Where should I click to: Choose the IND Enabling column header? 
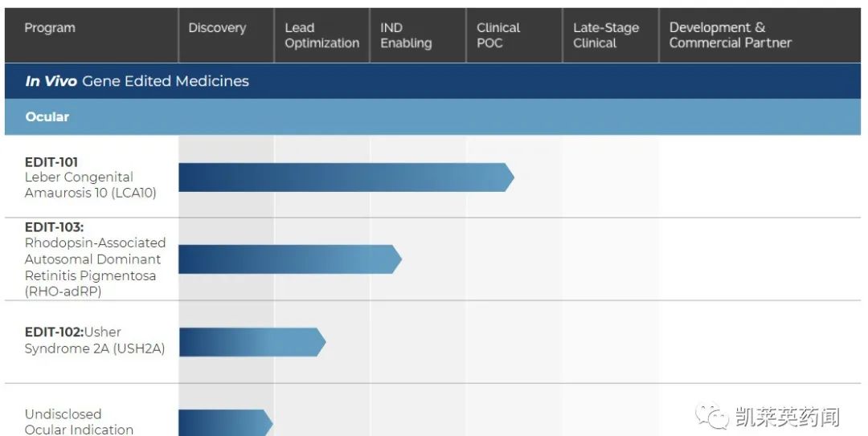[406, 35]
